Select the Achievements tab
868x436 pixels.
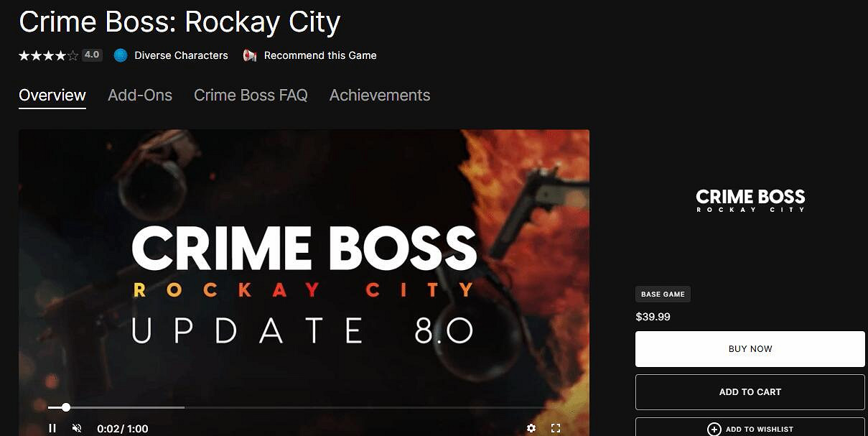click(380, 95)
